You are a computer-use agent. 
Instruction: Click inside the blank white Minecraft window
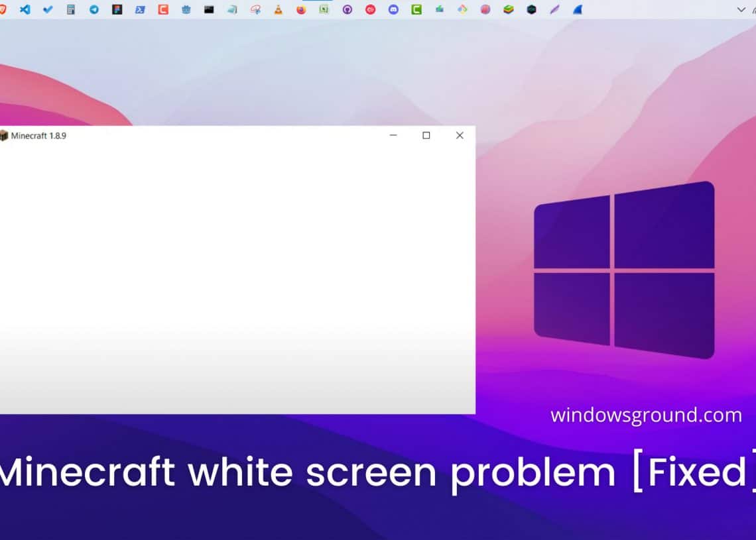(237, 278)
